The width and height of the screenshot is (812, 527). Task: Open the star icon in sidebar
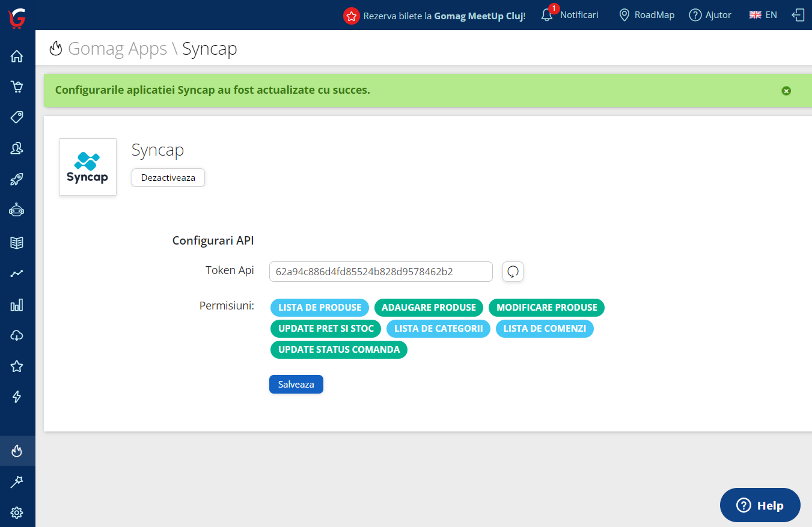pos(17,366)
